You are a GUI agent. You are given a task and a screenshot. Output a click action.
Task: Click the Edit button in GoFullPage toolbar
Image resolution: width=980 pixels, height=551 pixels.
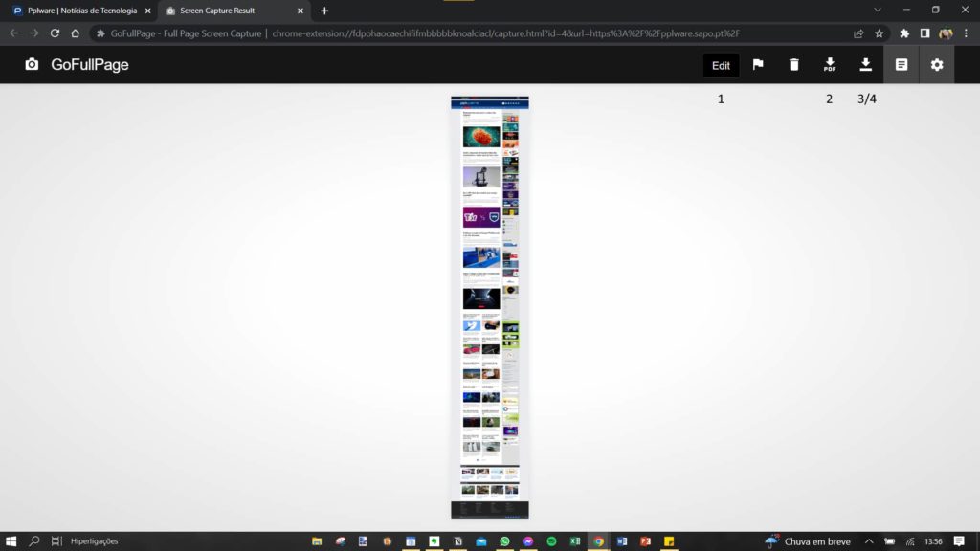coord(721,65)
